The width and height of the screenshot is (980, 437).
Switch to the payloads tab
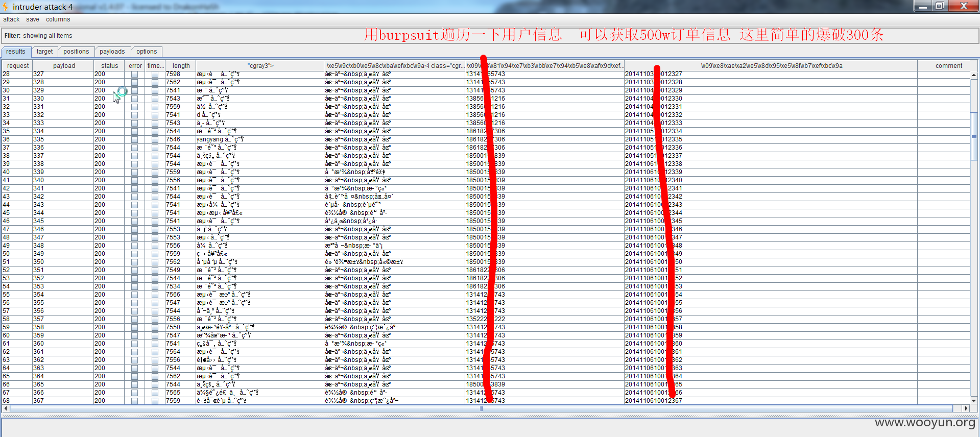(112, 52)
